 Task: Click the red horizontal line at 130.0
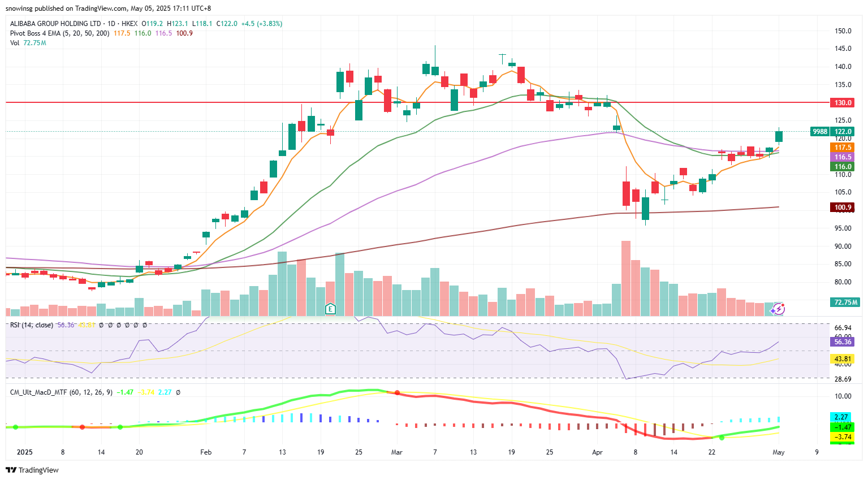pyautogui.click(x=417, y=102)
